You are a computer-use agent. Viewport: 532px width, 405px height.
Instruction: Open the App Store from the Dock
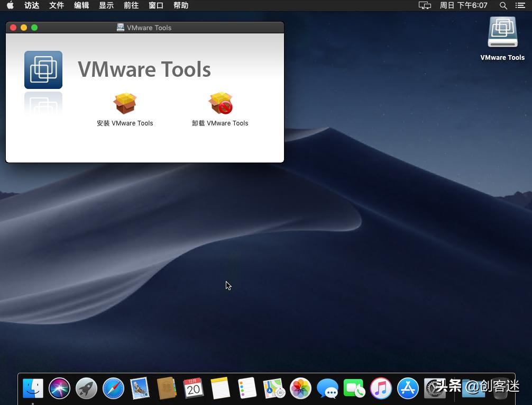coord(408,388)
